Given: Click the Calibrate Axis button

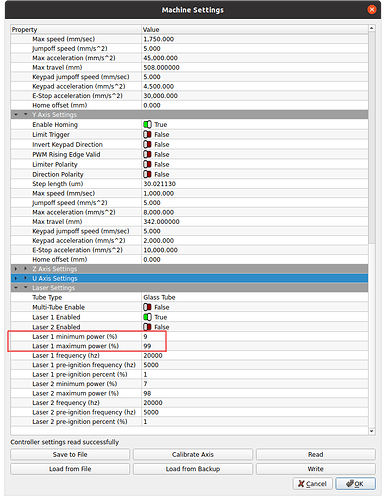Looking at the screenshot, I should 193,454.
